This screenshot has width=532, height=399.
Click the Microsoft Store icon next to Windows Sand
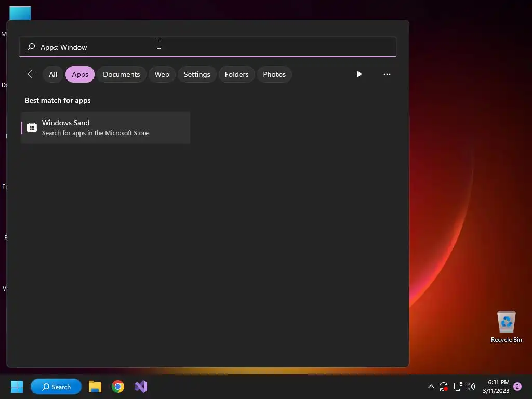pos(32,128)
